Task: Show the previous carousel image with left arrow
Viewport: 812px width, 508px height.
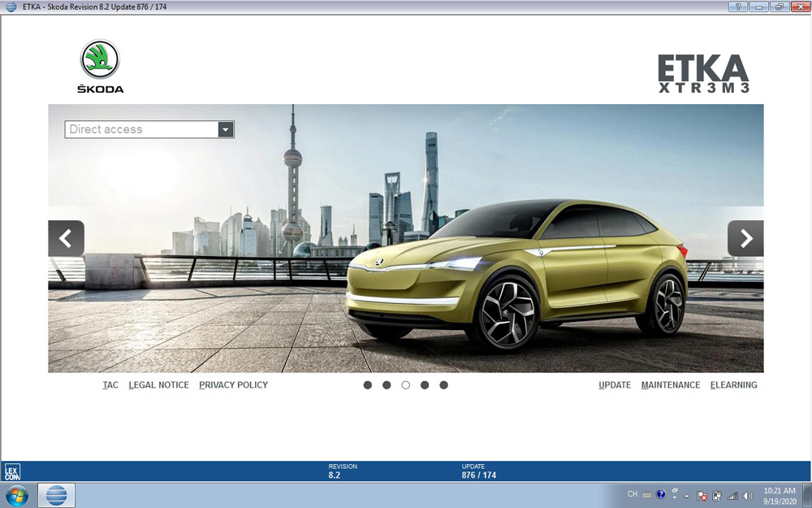Action: click(67, 238)
